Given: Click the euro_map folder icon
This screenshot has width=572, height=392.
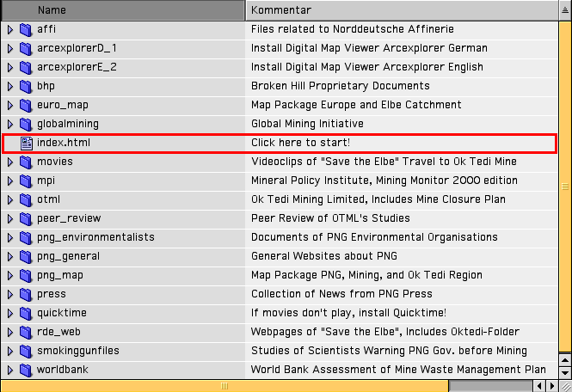Looking at the screenshot, I should (x=26, y=106).
